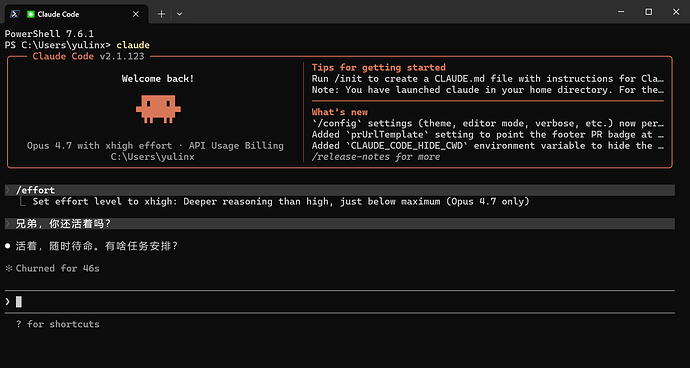The width and height of the screenshot is (690, 368).
Task: Click the Claude pixel mascot
Action: tap(158, 109)
